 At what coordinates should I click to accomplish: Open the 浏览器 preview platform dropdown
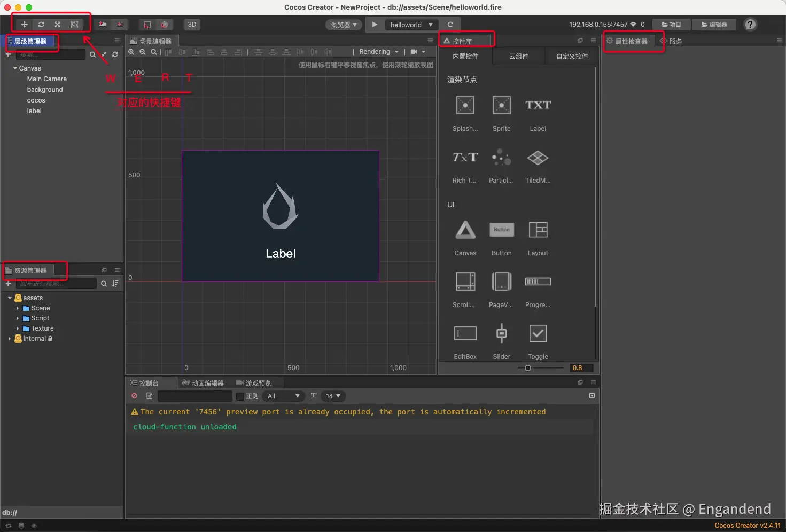click(344, 25)
